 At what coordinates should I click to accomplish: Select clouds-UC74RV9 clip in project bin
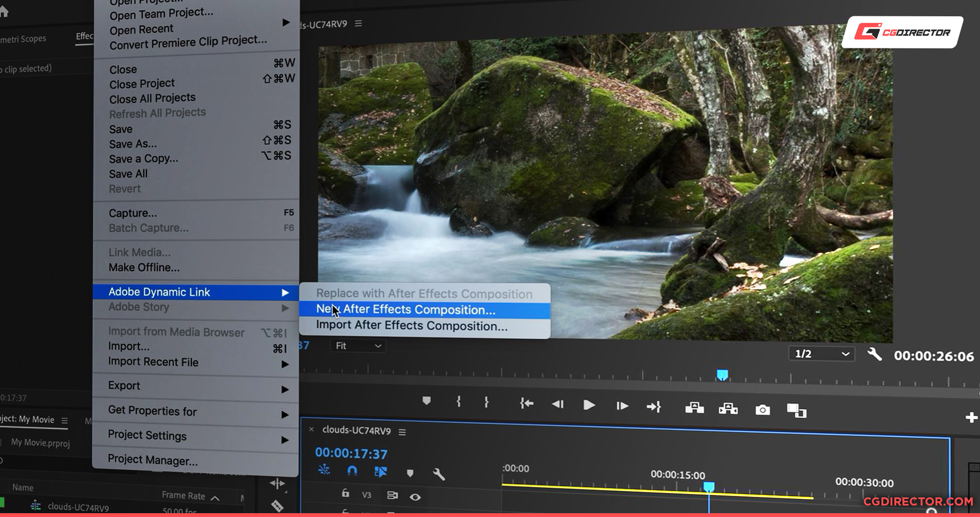(78, 507)
